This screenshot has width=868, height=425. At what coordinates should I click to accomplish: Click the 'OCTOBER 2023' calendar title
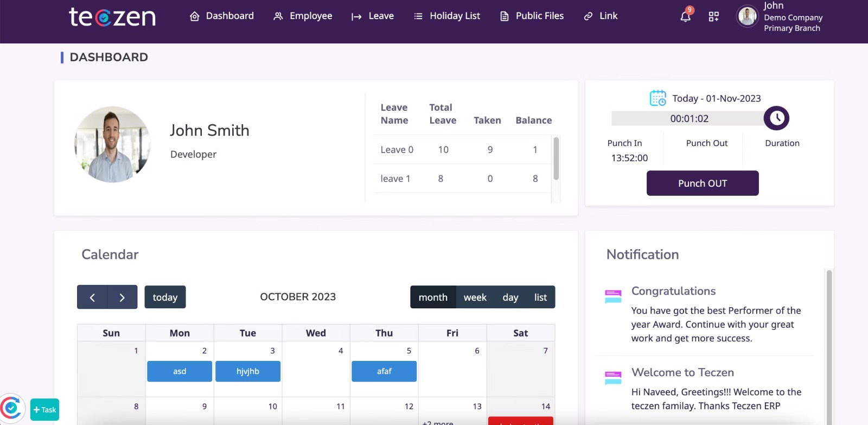pos(298,297)
